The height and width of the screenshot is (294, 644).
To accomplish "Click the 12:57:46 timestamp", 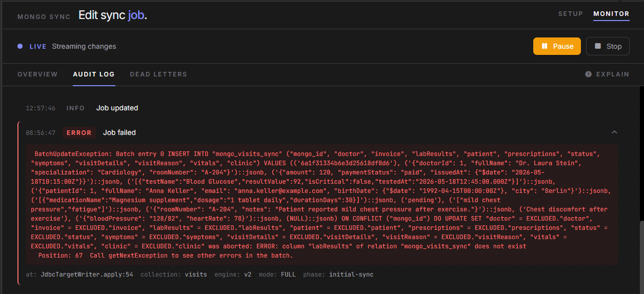I will tap(41, 108).
